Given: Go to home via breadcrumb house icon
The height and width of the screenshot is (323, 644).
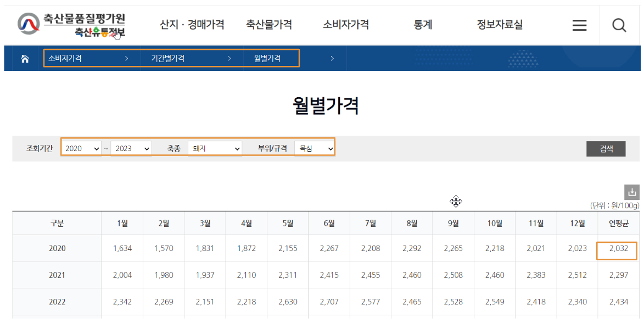Looking at the screenshot, I should [x=25, y=59].
